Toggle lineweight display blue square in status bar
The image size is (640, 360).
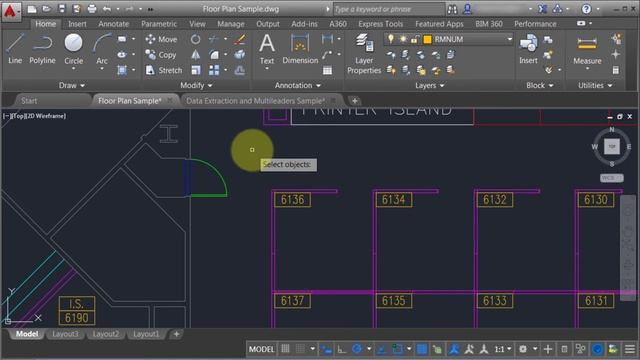click(x=422, y=349)
